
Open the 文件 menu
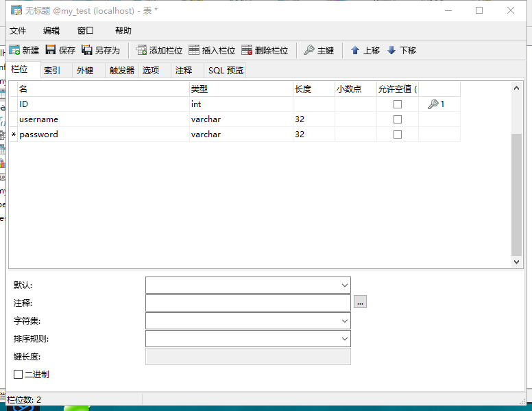coord(18,31)
